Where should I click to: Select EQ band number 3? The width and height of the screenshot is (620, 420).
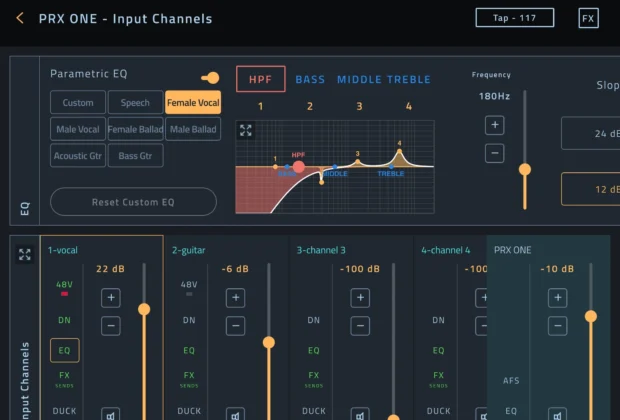pyautogui.click(x=359, y=106)
